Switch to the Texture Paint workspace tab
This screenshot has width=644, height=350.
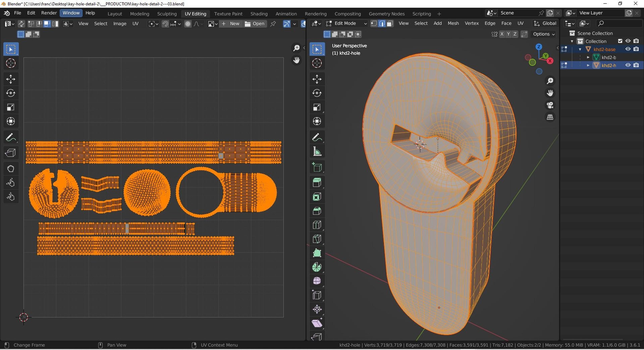coord(228,14)
